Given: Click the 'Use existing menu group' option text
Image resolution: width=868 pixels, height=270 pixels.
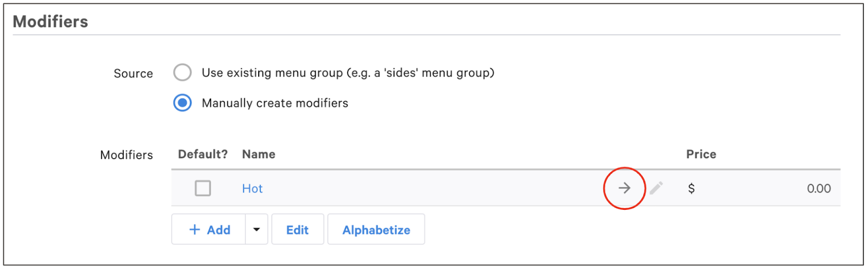Looking at the screenshot, I should (x=348, y=73).
